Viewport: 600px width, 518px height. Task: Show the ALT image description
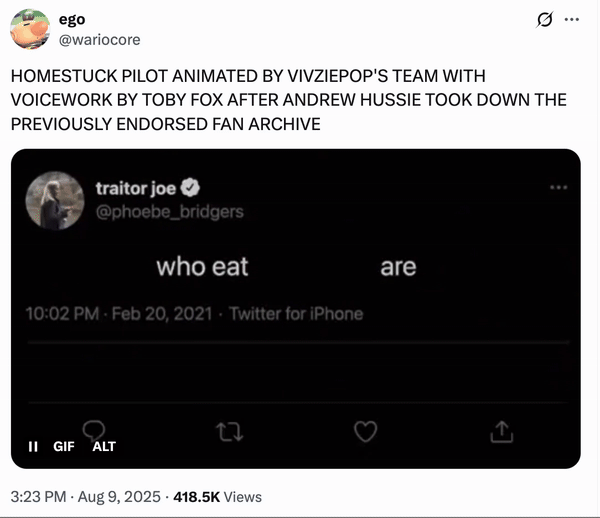pyautogui.click(x=103, y=446)
